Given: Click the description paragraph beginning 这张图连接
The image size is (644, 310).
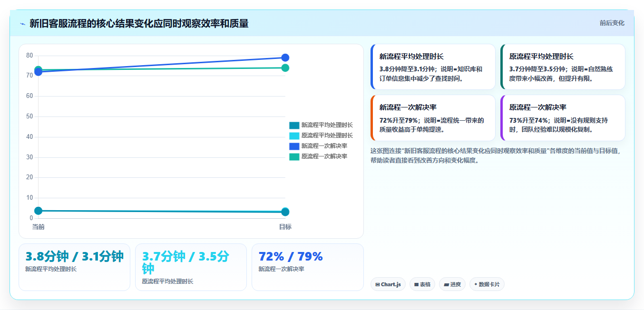Looking at the screenshot, I should click(x=496, y=155).
